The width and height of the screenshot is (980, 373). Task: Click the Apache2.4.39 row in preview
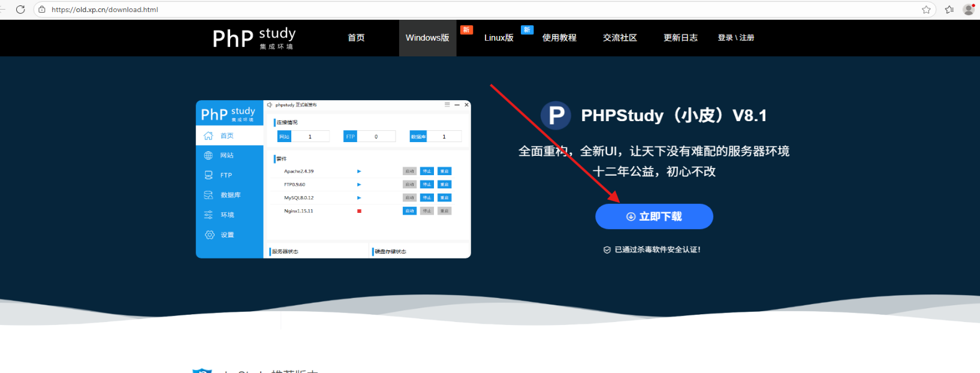coord(367,172)
